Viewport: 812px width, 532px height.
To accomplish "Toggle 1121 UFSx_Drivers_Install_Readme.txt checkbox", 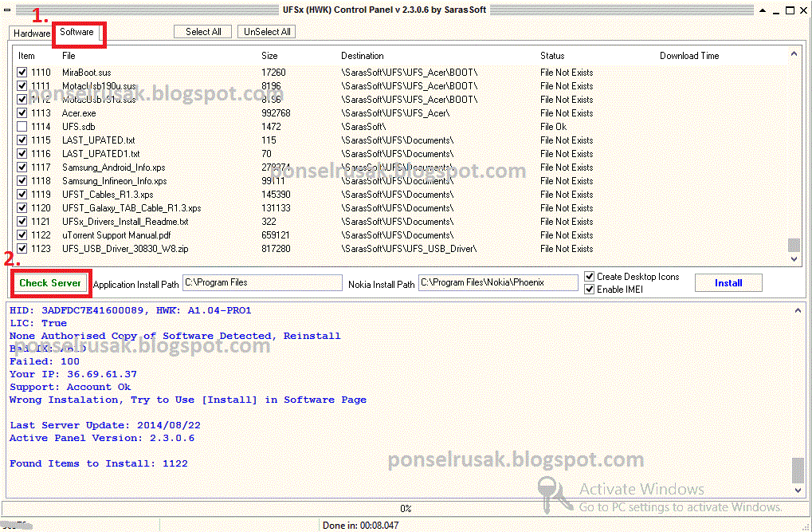I will pyautogui.click(x=22, y=222).
